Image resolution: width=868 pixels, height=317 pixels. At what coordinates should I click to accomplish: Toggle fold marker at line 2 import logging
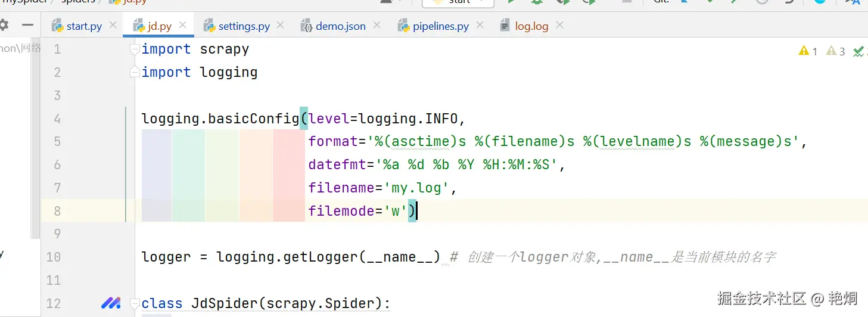[x=135, y=73]
